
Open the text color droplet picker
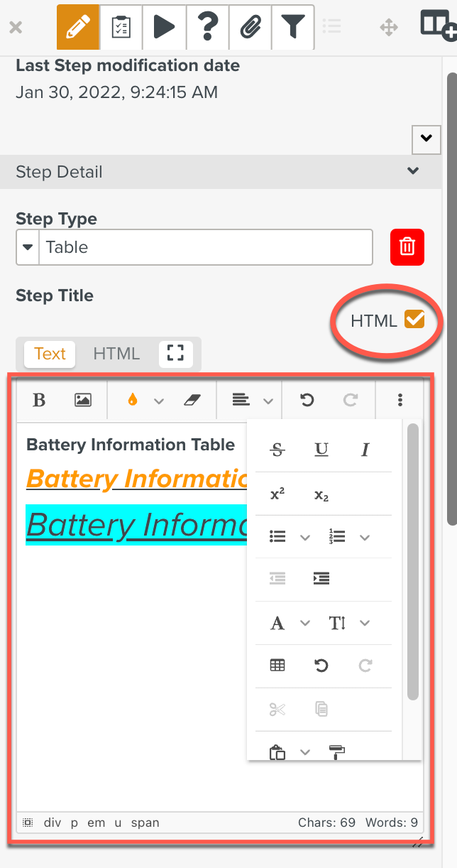tap(132, 401)
